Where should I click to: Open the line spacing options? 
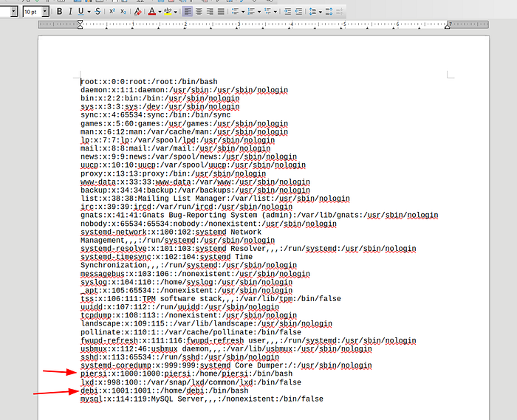(x=312, y=12)
